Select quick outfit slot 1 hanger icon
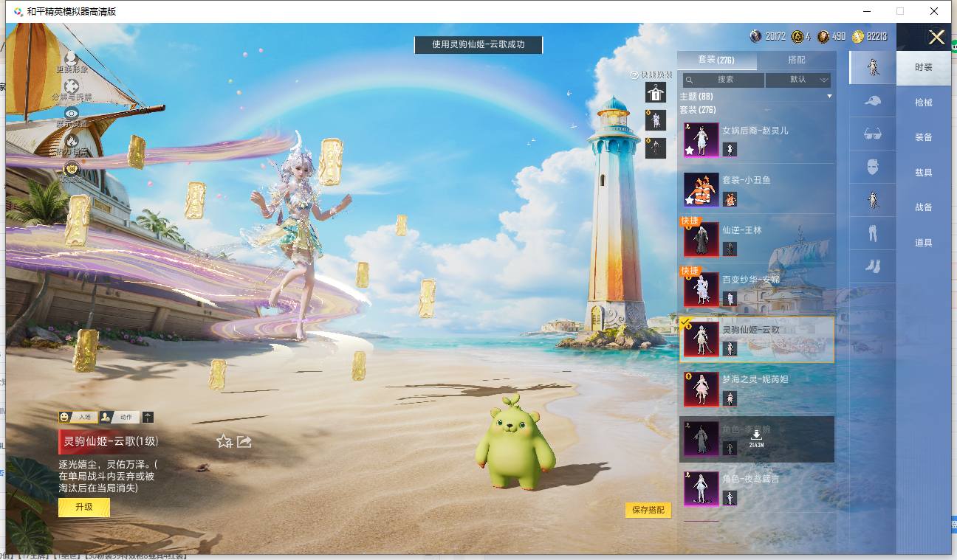 [656, 92]
